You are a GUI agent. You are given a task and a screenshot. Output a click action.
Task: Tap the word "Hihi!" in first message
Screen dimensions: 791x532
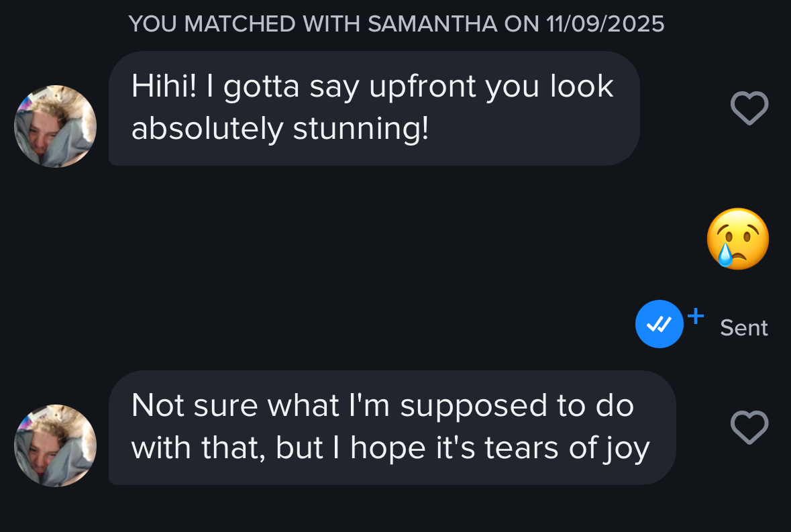coord(164,87)
